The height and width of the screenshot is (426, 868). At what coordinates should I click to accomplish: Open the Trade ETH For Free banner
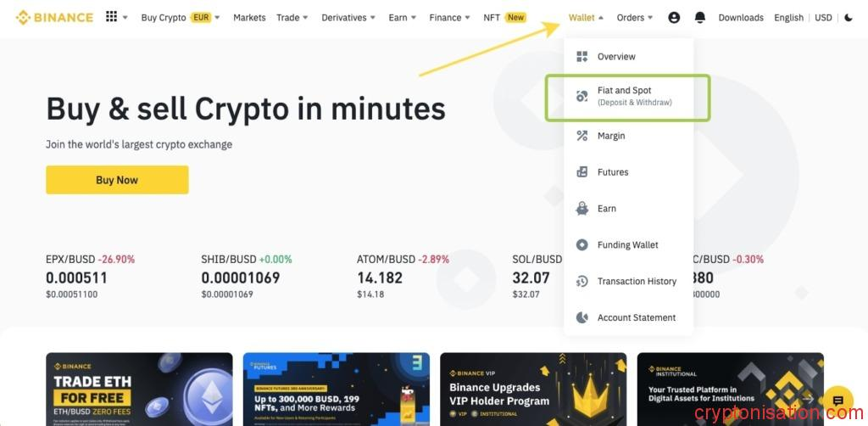140,389
